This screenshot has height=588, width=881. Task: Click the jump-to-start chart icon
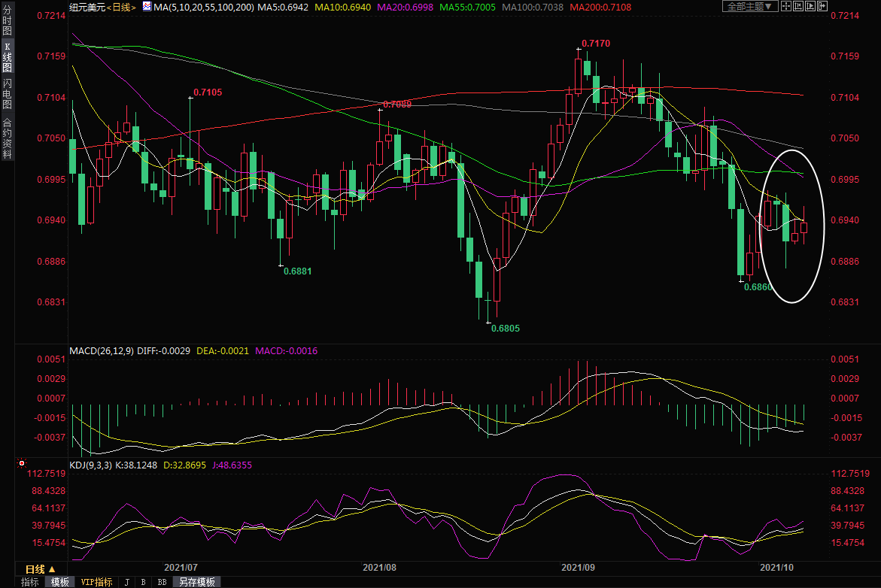point(798,6)
